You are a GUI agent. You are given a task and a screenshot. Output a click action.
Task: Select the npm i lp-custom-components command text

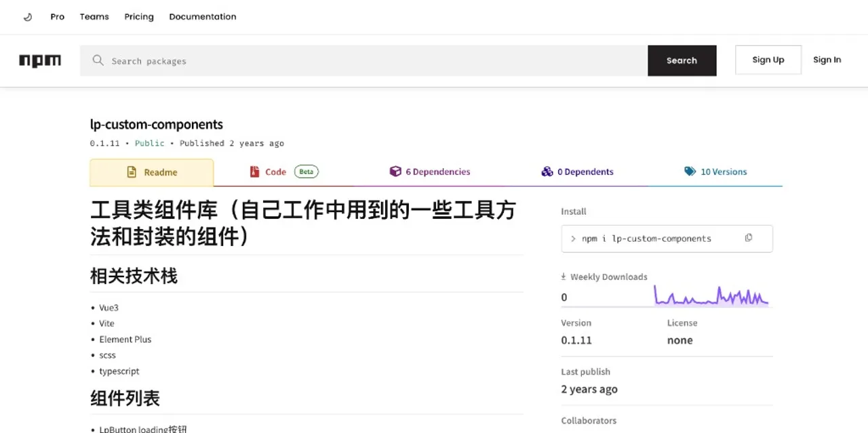646,239
